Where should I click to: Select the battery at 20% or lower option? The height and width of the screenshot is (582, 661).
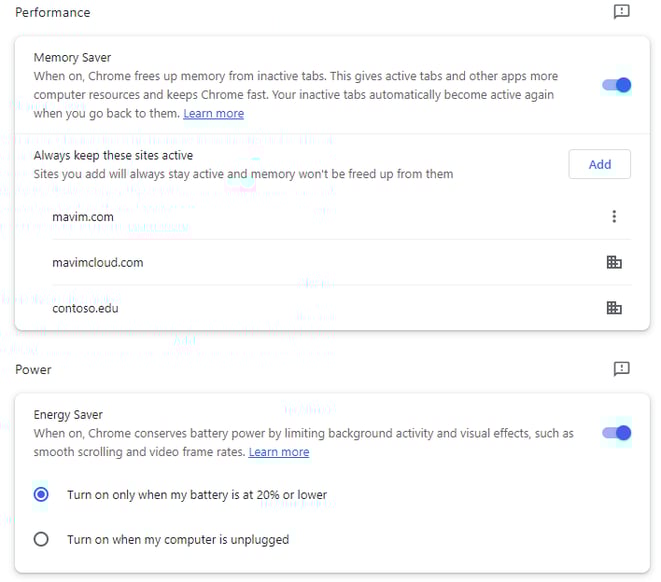[41, 494]
